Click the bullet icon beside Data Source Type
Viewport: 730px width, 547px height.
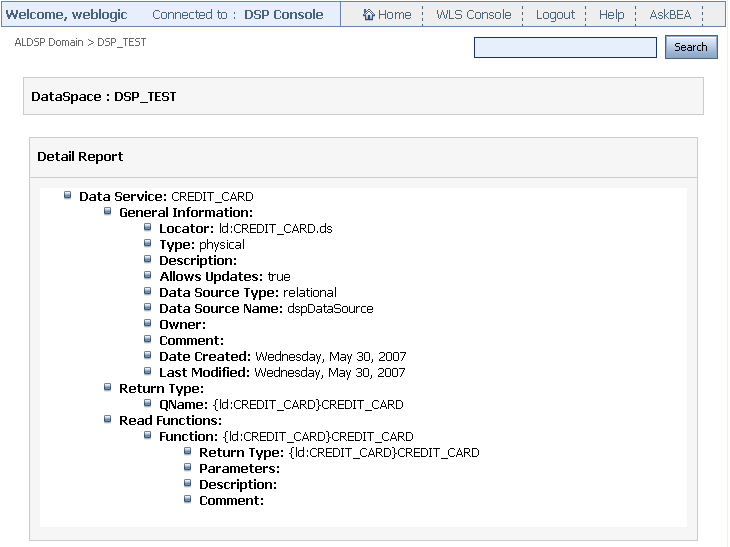[x=148, y=291]
